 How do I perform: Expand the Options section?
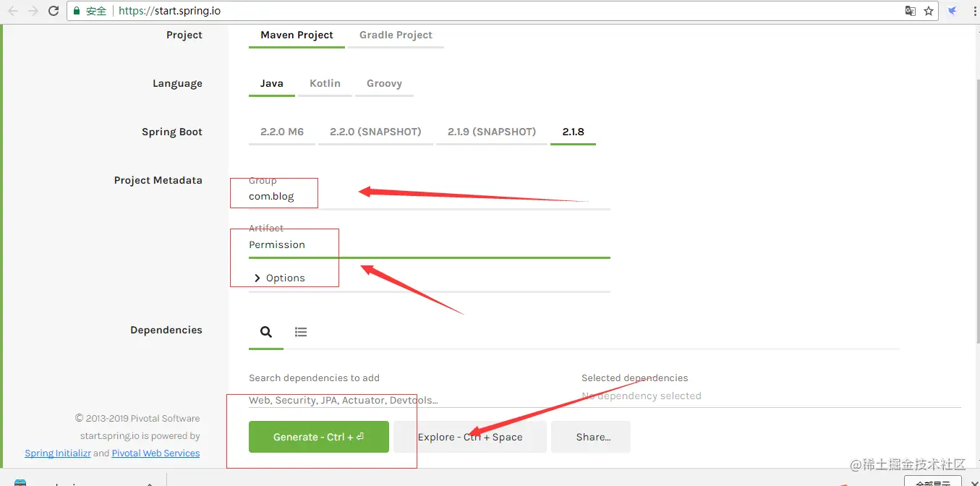point(280,278)
